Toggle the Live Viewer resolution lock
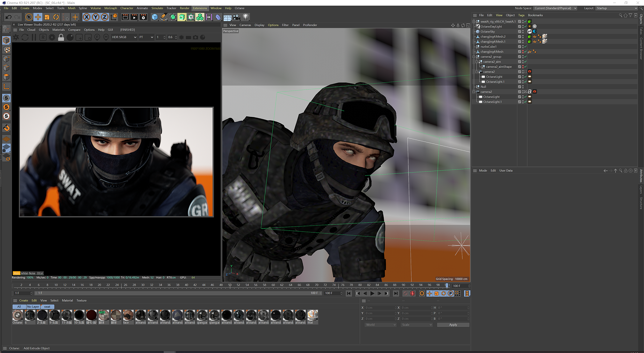Image resolution: width=644 pixels, height=353 pixels. pyautogui.click(x=61, y=37)
